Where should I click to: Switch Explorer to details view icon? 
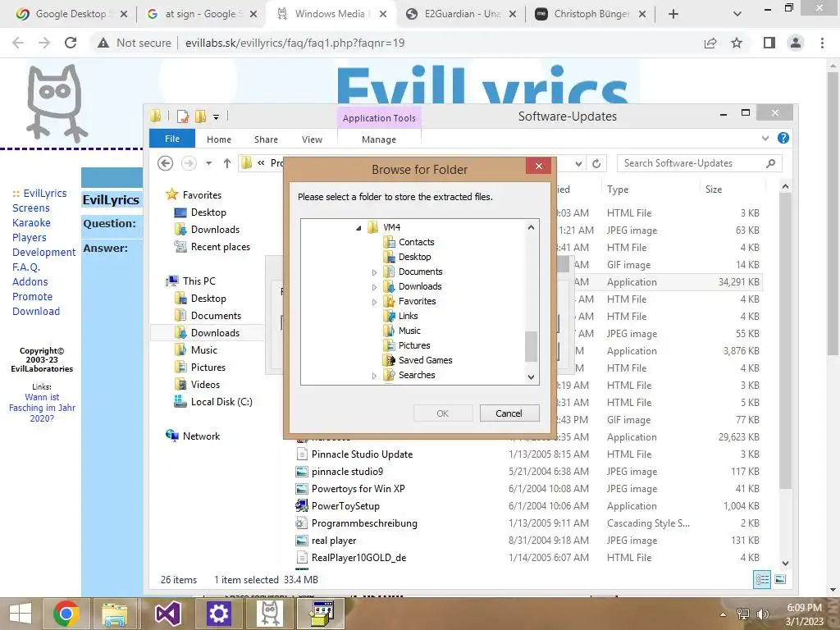(x=762, y=579)
